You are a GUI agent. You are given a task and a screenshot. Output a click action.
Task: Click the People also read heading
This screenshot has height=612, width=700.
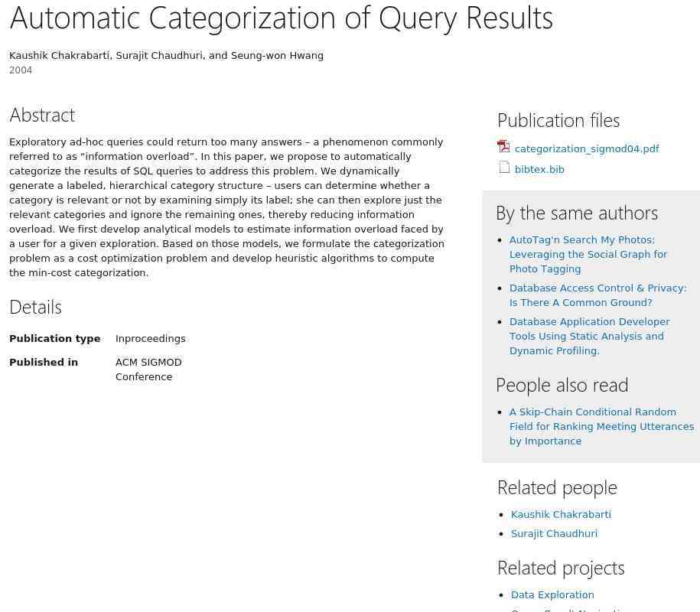coord(562,385)
